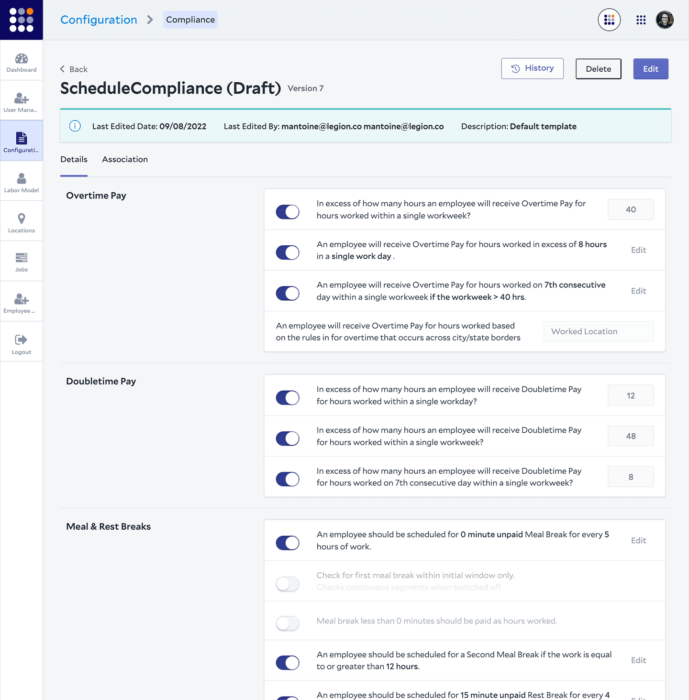Open Jobs from the sidebar
Image resolution: width=689 pixels, height=700 pixels.
pos(21,262)
